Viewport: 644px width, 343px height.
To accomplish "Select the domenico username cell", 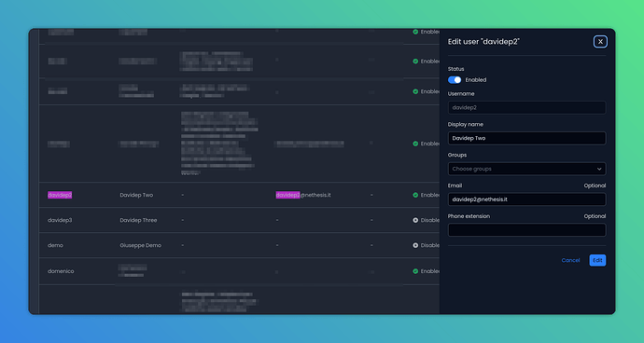I will pos(61,271).
